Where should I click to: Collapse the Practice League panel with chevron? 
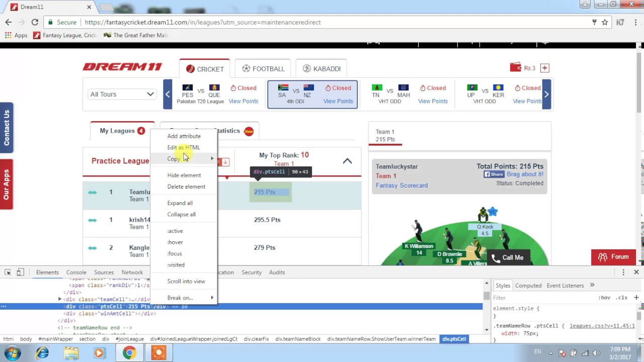pos(347,161)
